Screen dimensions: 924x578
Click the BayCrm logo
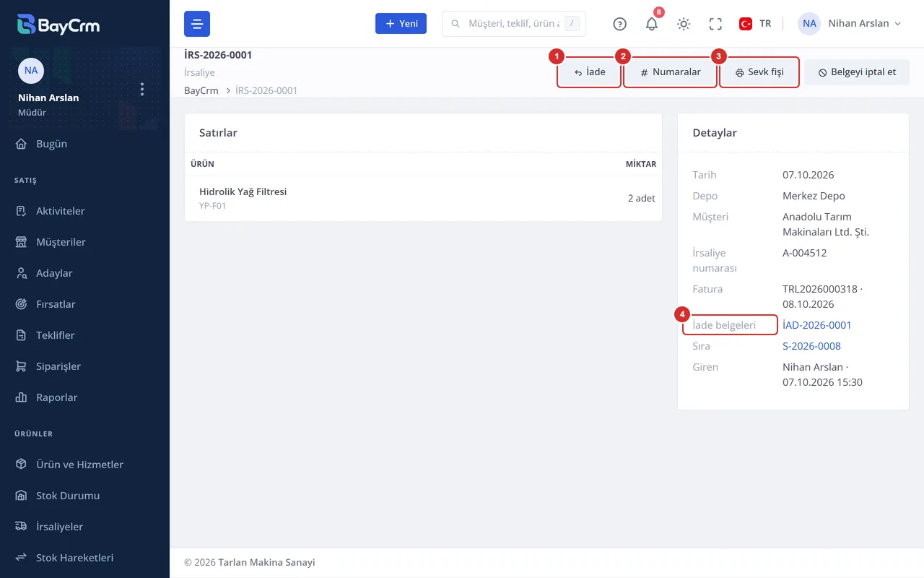tap(58, 25)
